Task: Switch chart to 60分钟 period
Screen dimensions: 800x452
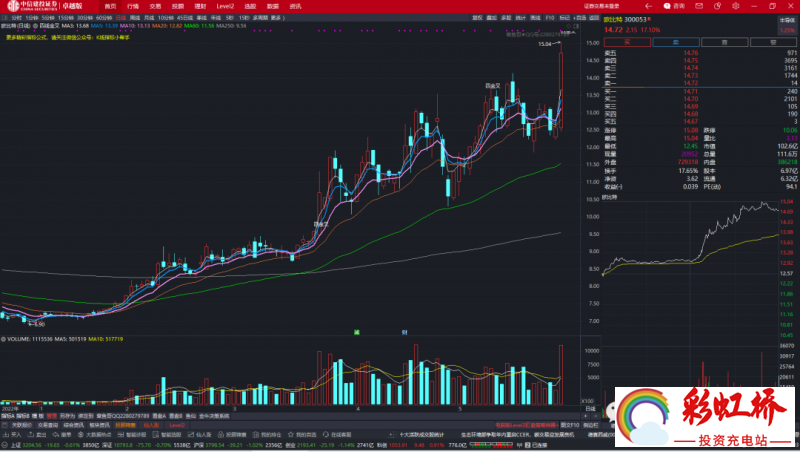Action: pyautogui.click(x=104, y=18)
